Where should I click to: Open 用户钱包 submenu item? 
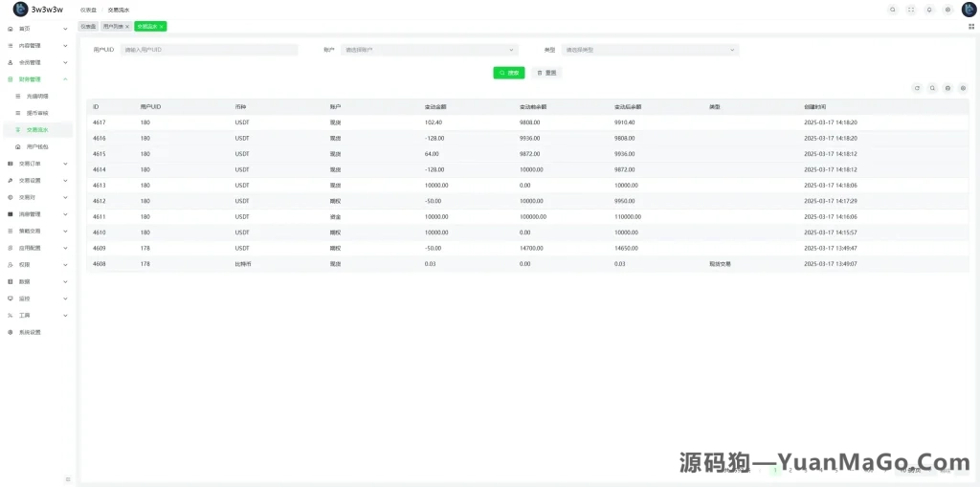37,147
